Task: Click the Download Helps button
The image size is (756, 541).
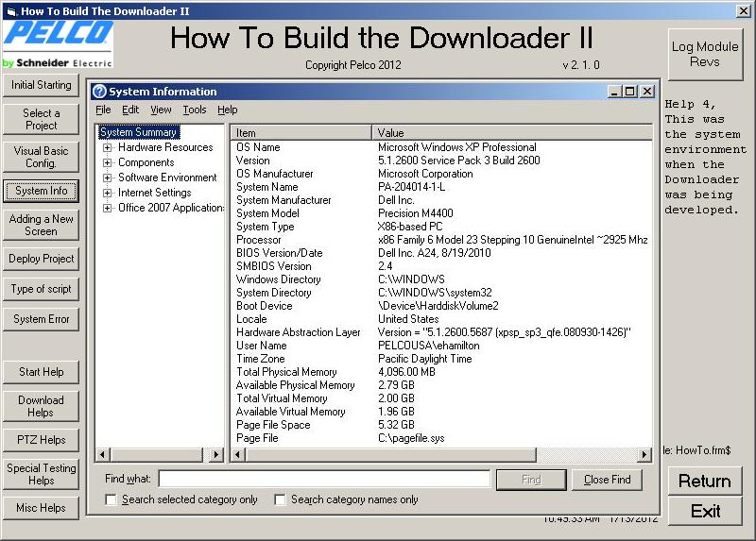Action: coord(41,406)
